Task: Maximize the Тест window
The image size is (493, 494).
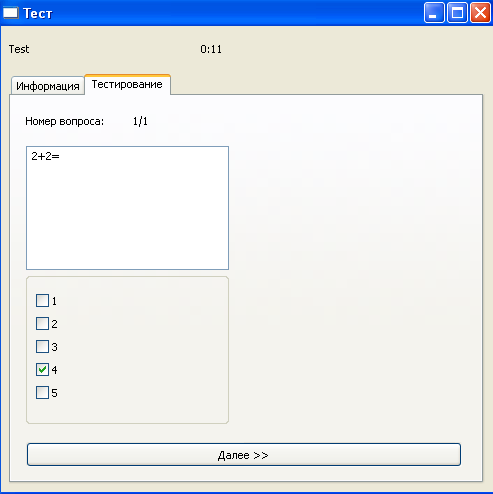Action: point(457,13)
